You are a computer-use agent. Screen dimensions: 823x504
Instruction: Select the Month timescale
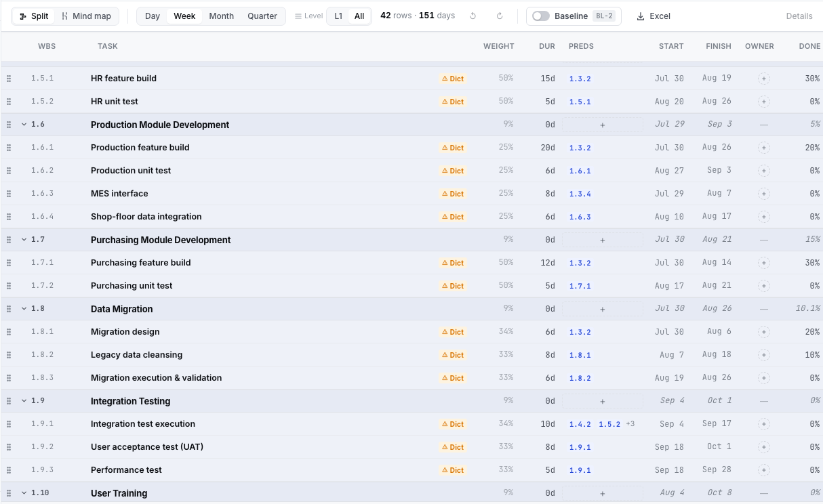[x=222, y=16]
